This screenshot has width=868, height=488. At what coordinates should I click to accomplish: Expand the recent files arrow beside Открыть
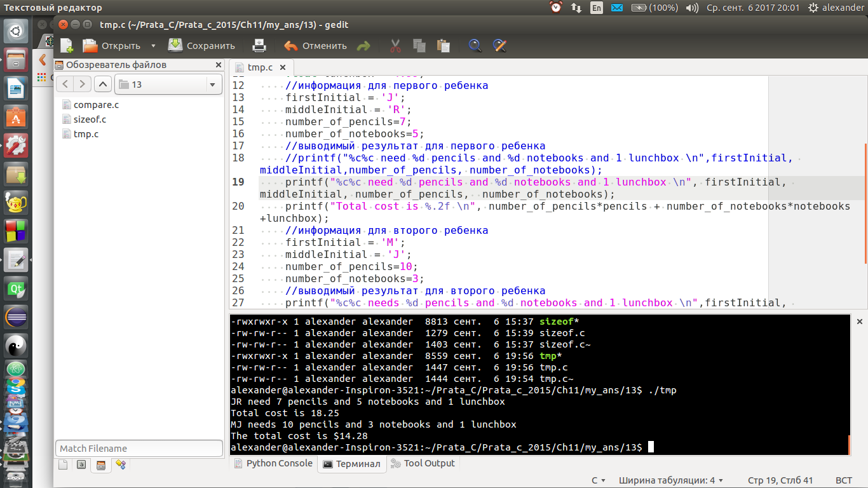click(x=153, y=46)
